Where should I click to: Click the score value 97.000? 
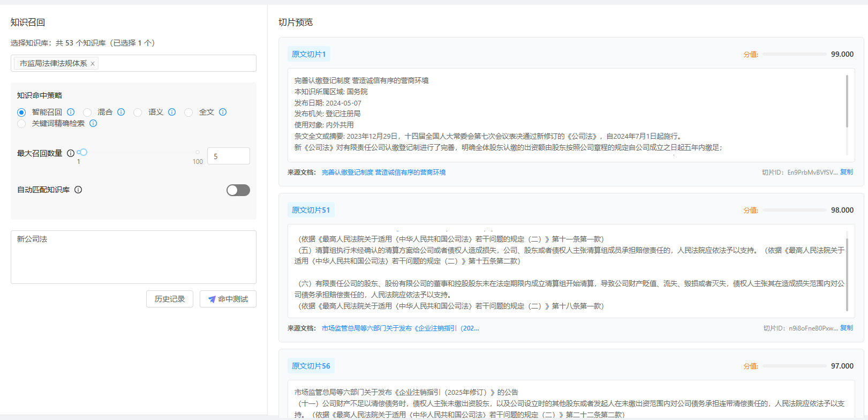click(x=842, y=366)
